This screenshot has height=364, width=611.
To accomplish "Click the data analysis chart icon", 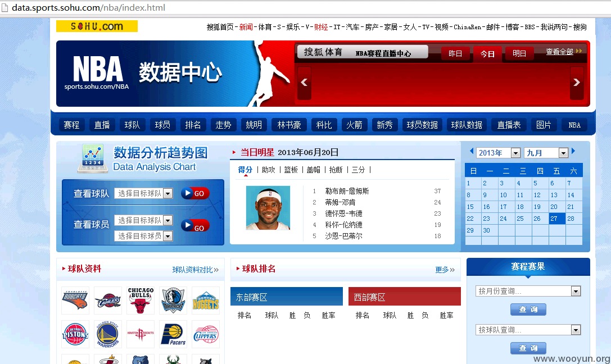I will pos(93,158).
